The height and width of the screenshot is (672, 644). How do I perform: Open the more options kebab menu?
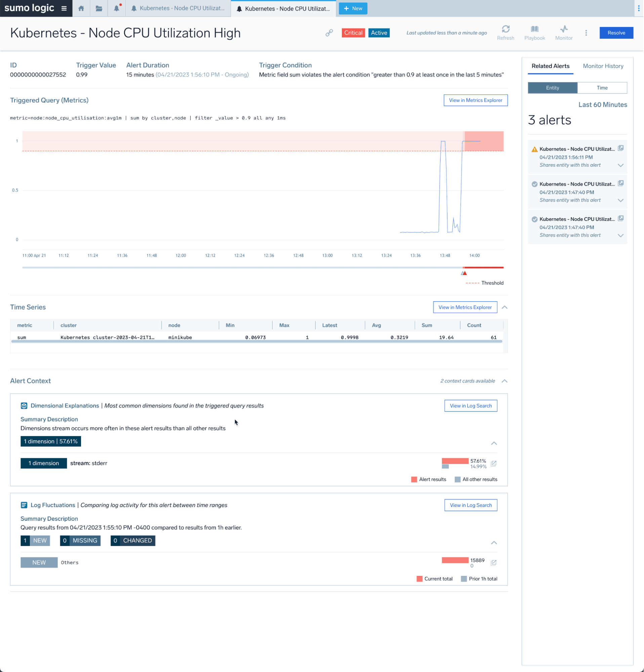(587, 33)
